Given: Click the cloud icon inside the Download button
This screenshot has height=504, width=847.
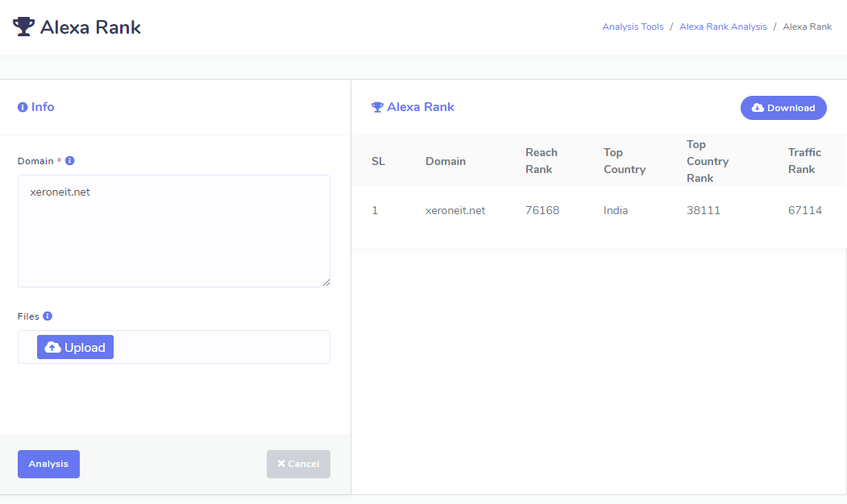Looking at the screenshot, I should (758, 108).
